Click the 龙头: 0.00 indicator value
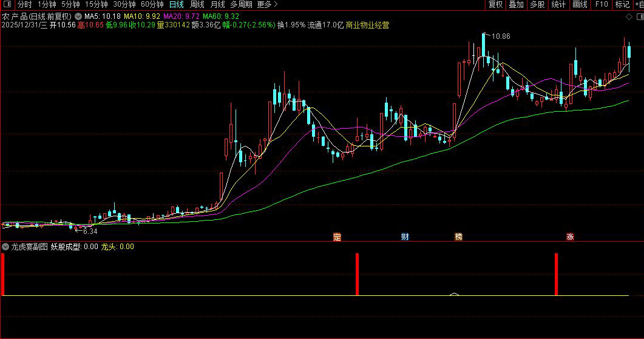This screenshot has width=644, height=339. [118, 247]
